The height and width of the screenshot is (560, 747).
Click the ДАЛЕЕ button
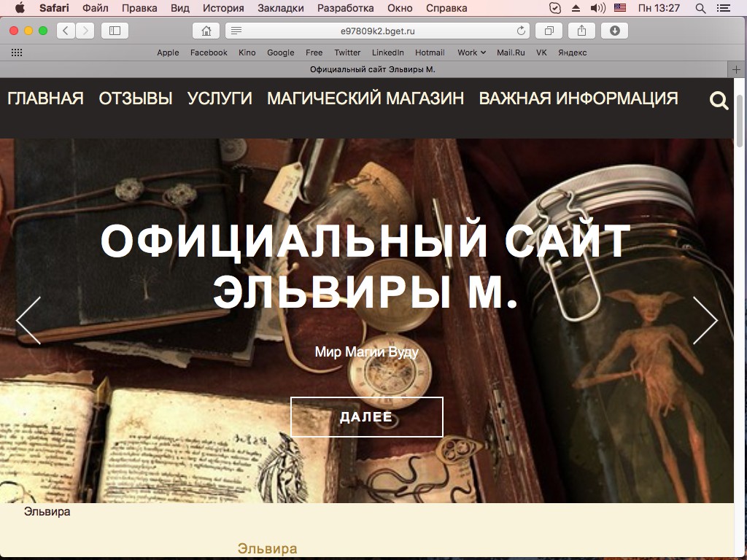367,416
